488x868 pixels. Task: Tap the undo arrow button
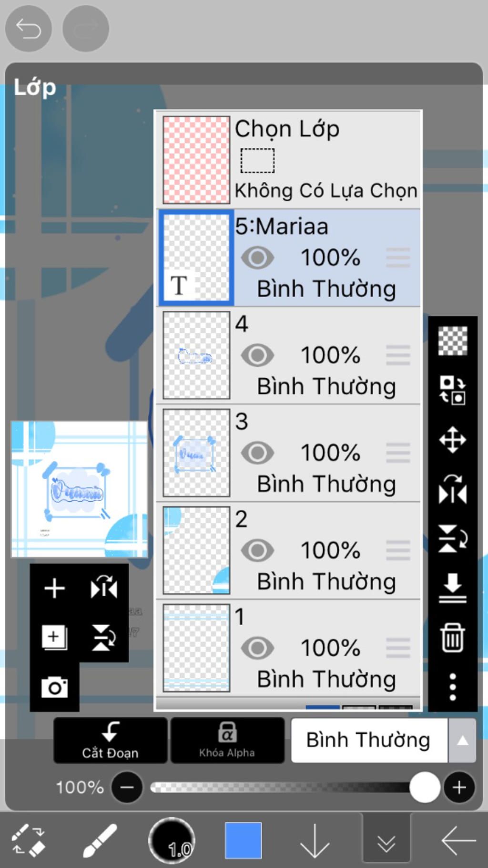coord(28,29)
